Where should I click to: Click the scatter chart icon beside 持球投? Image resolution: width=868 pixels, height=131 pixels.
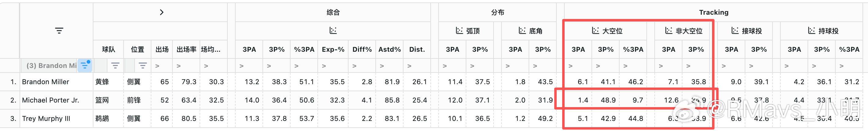pyautogui.click(x=812, y=31)
